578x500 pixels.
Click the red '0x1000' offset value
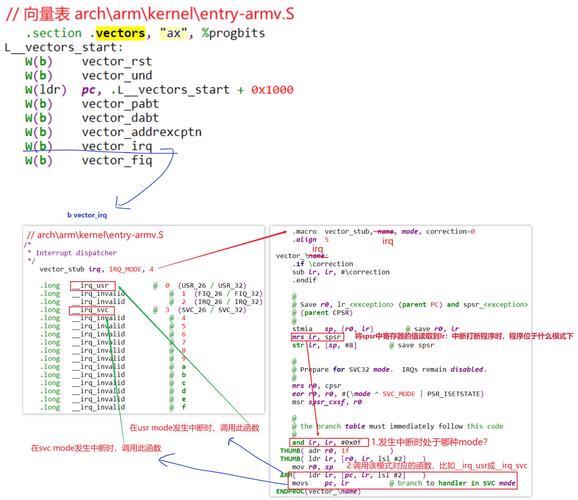[x=272, y=90]
